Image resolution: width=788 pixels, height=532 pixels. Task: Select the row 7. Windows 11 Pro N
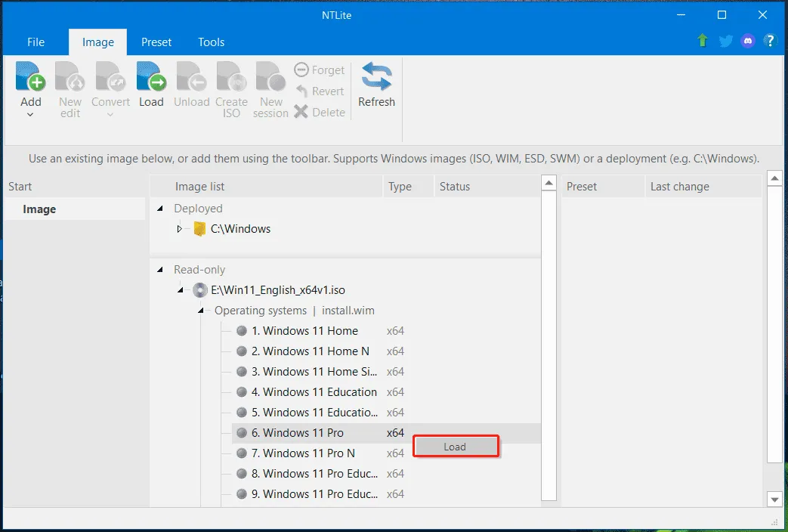point(386,453)
